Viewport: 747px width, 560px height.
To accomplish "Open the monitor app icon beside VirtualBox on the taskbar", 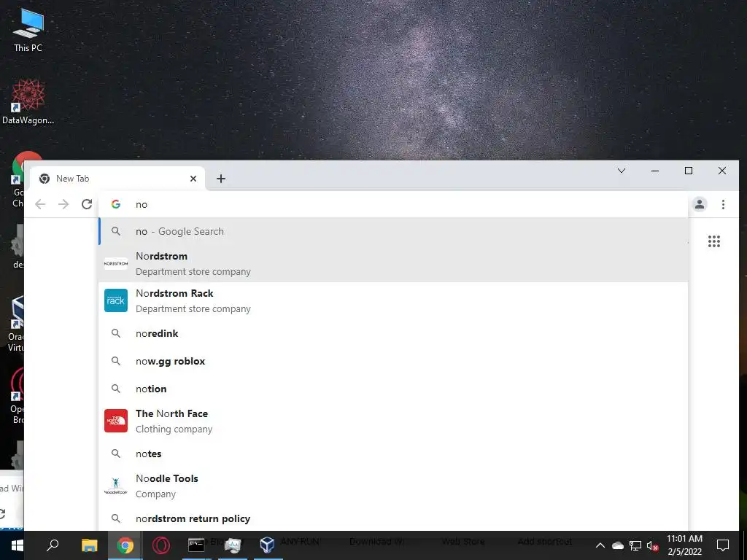I will tap(232, 545).
